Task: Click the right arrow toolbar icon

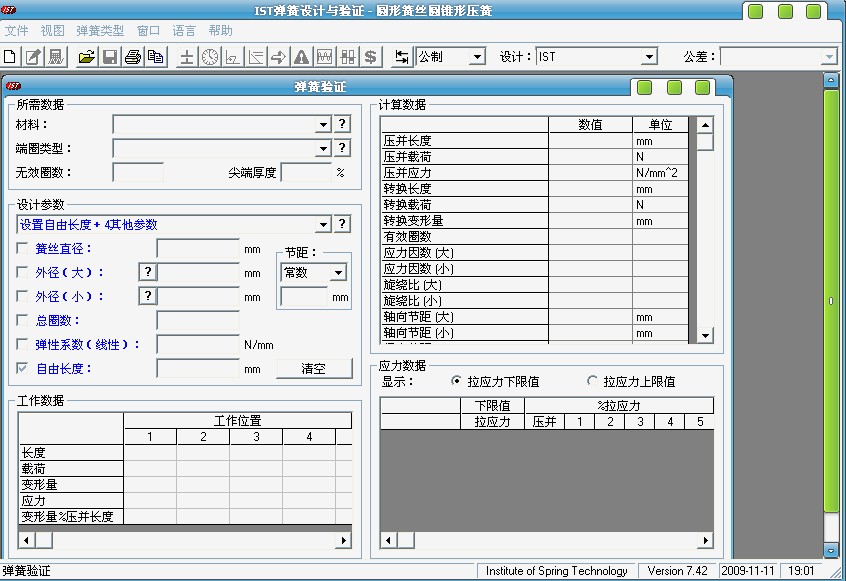Action: tap(278, 57)
